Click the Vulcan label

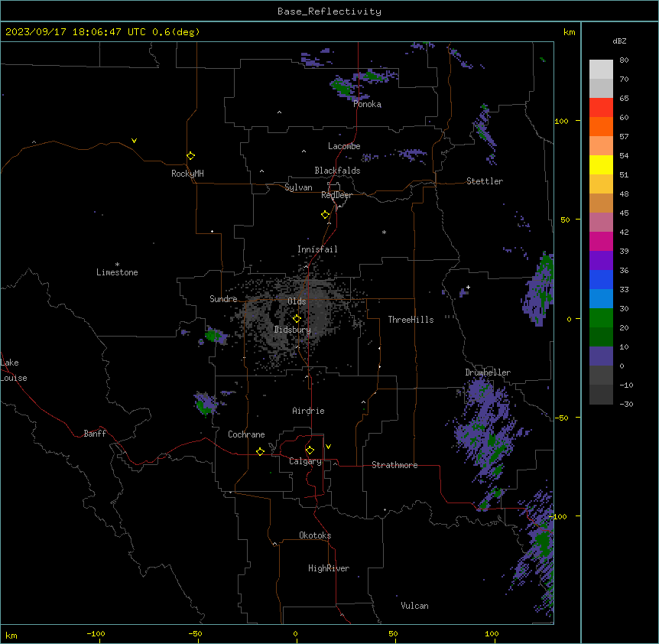coord(414,606)
